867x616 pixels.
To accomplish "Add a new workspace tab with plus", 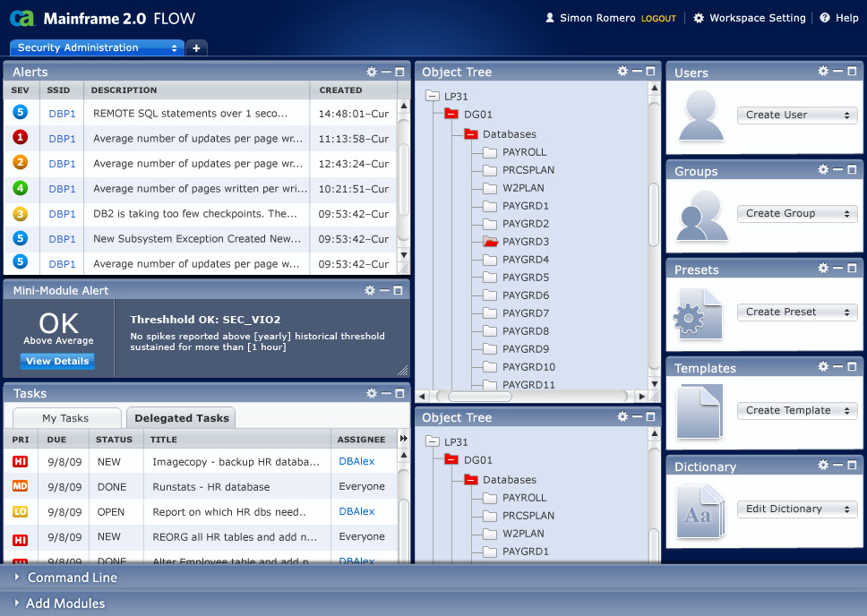I will (x=196, y=48).
